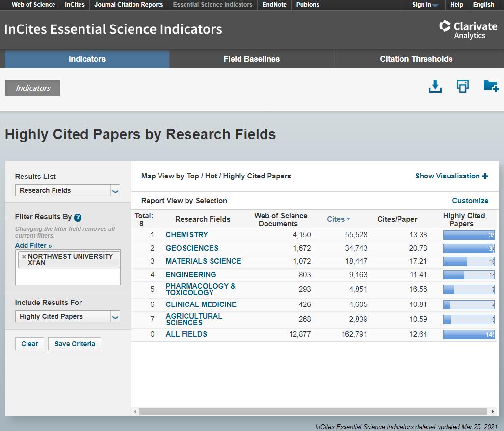
Task: Click the help question mark beside Filter Results By
Action: coord(78,217)
